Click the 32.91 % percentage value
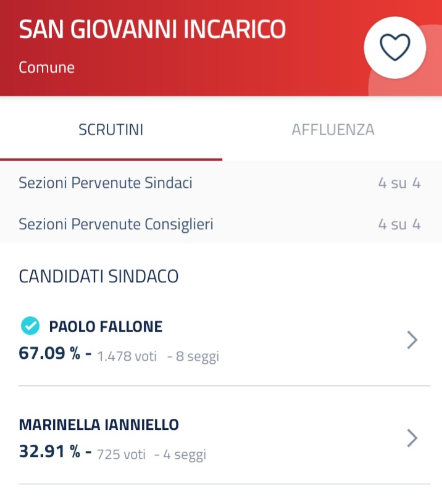Image resolution: width=442 pixels, height=504 pixels. coord(49,452)
